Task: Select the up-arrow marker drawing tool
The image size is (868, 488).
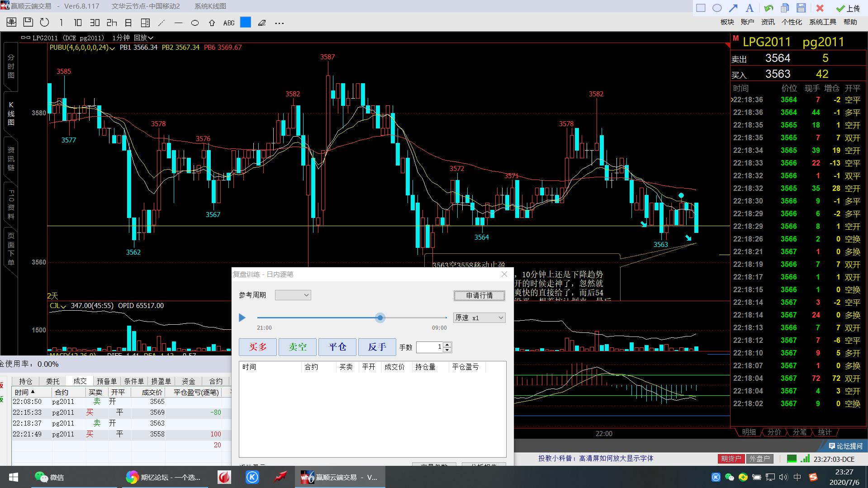Action: (212, 23)
